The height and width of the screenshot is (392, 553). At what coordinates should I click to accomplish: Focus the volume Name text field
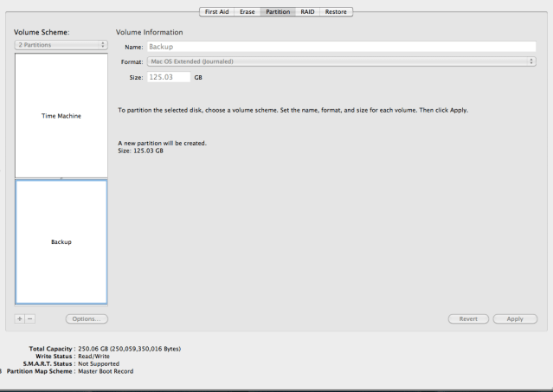point(340,47)
